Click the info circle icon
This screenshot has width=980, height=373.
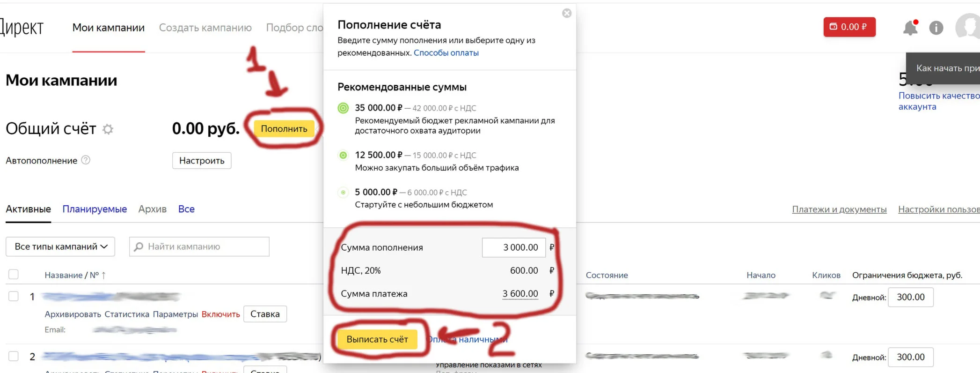[x=936, y=28]
